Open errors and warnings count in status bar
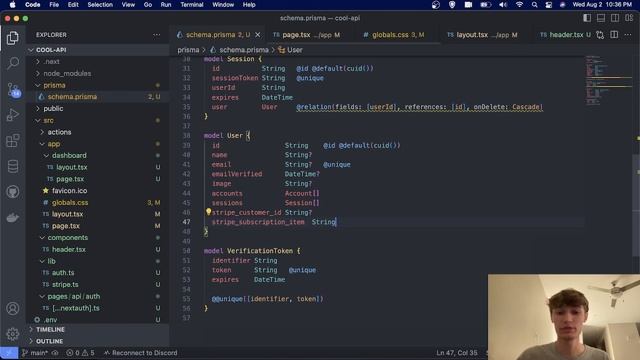640x360 pixels. (80, 353)
